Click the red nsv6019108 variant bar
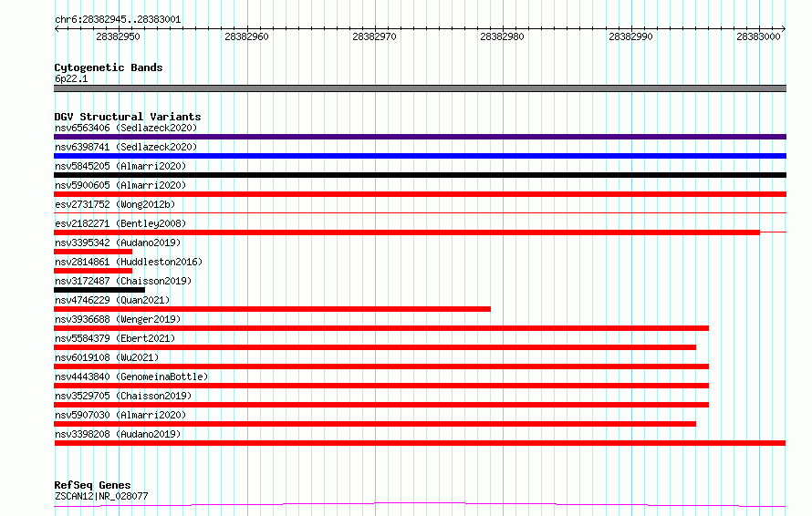Image resolution: width=812 pixels, height=516 pixels. 381,366
